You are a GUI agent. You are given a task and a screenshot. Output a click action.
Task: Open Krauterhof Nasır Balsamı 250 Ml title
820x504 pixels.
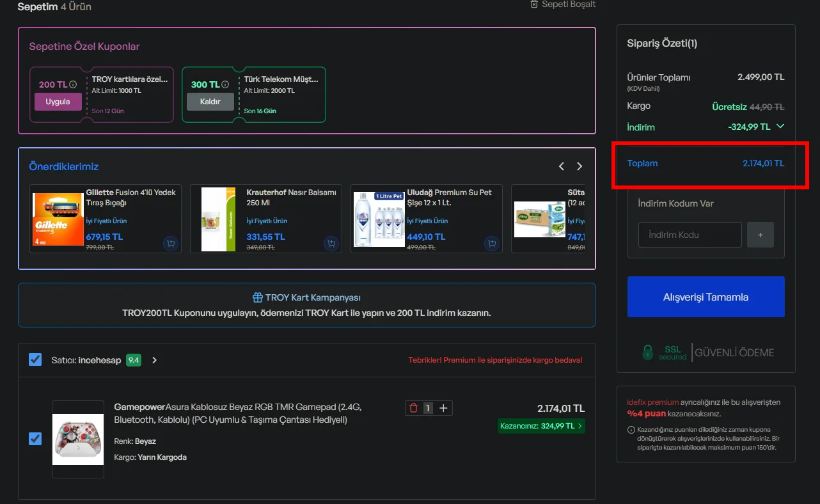291,198
